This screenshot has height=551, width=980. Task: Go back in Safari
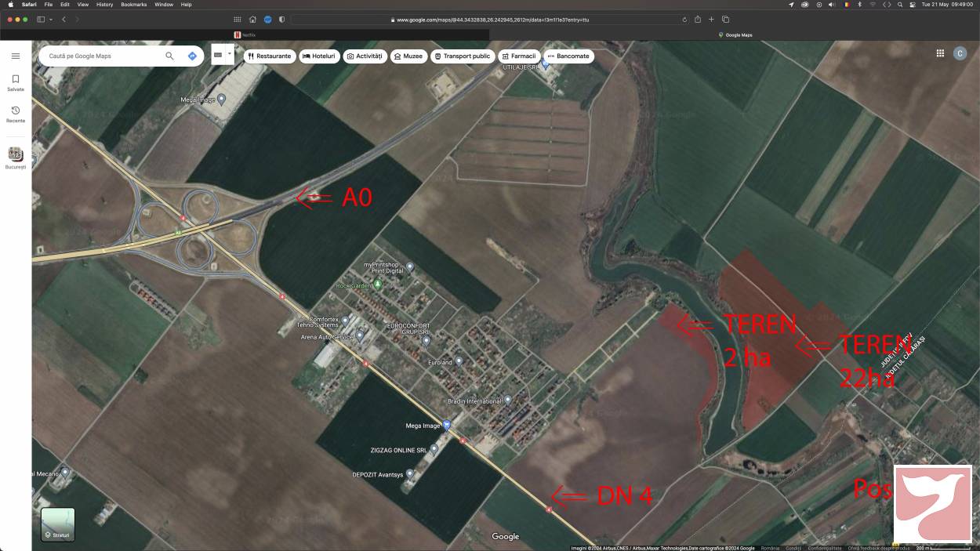pos(64,20)
